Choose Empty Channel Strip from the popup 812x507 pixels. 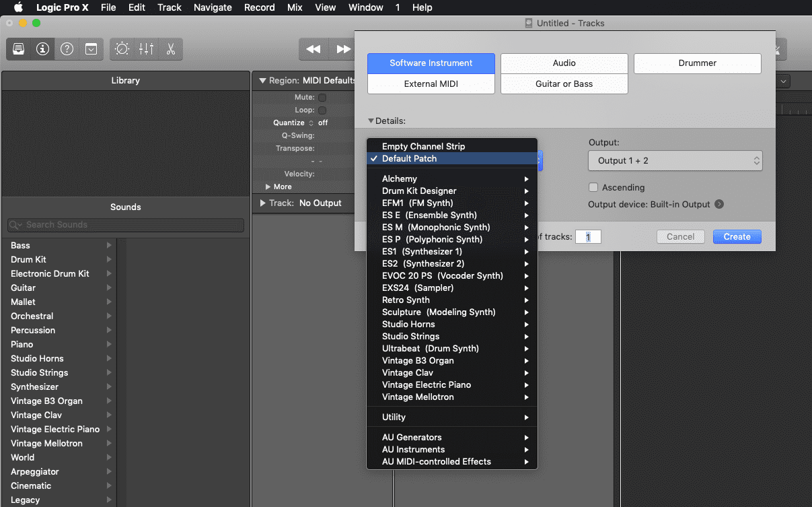pos(452,147)
